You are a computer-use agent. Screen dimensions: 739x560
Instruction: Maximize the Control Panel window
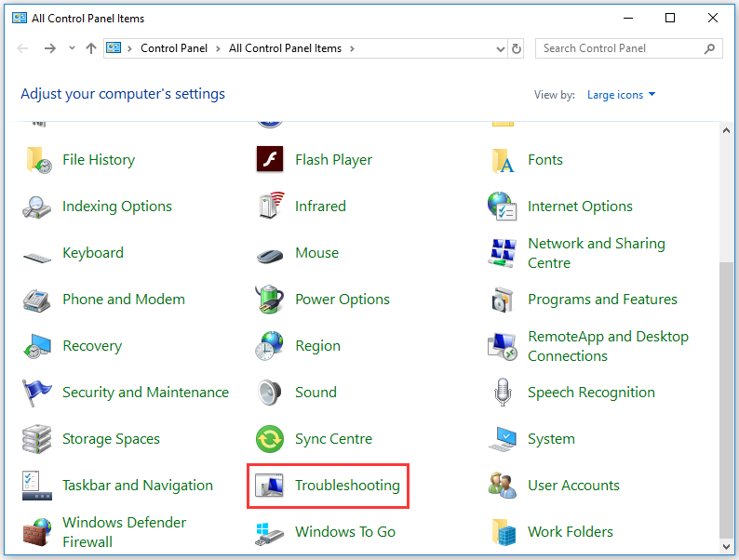670,18
